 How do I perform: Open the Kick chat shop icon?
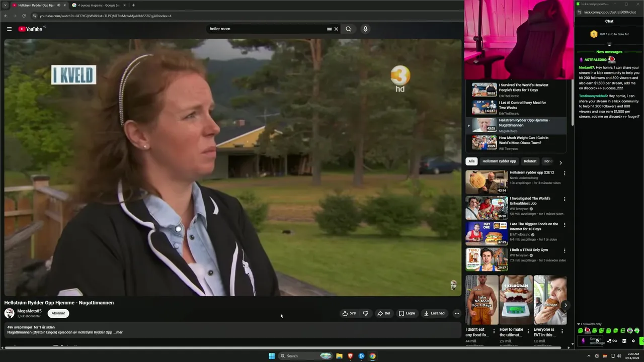point(624,341)
